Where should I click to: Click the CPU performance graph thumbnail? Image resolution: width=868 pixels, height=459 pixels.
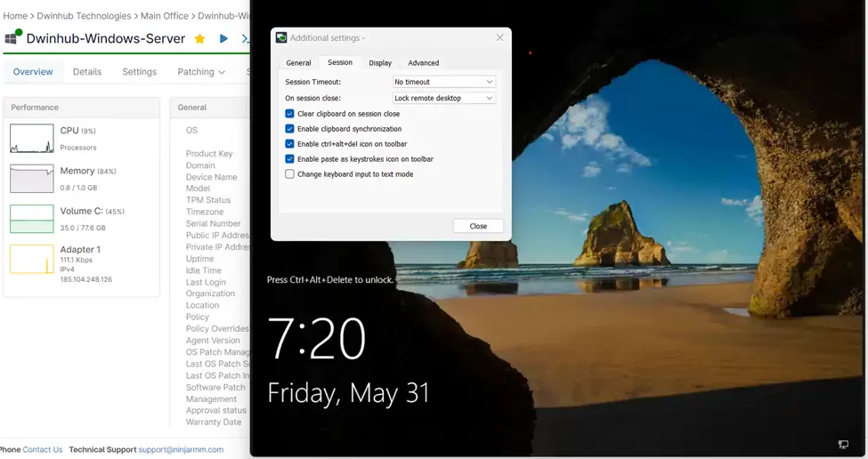tap(31, 138)
